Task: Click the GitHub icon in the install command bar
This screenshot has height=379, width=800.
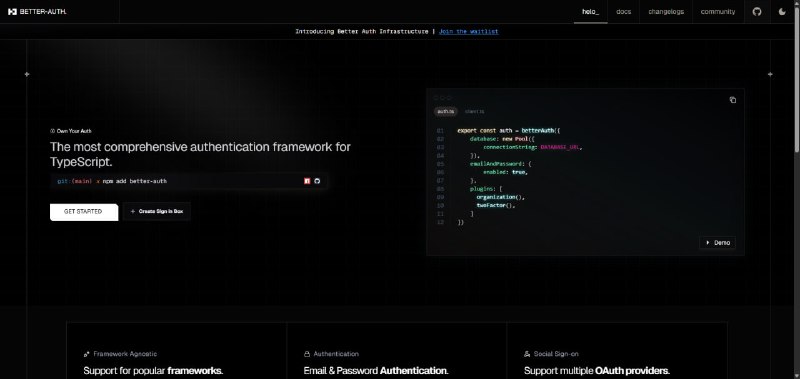Action: click(317, 181)
